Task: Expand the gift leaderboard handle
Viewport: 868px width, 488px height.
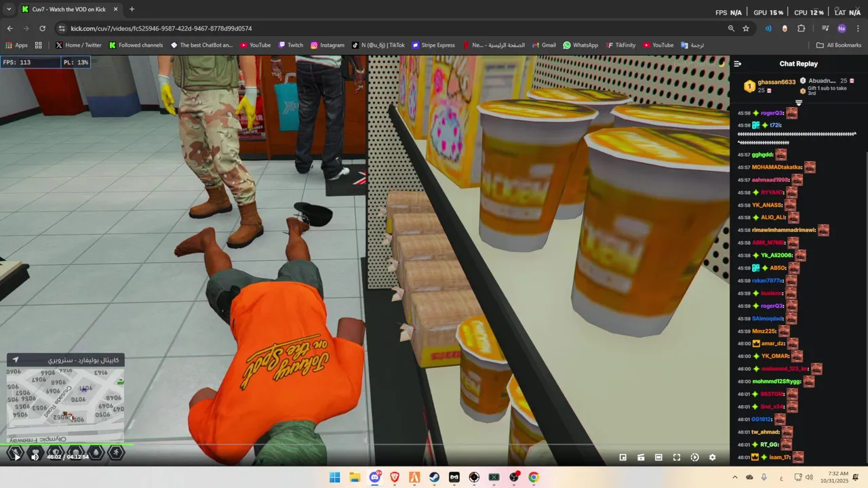Action: tap(799, 103)
